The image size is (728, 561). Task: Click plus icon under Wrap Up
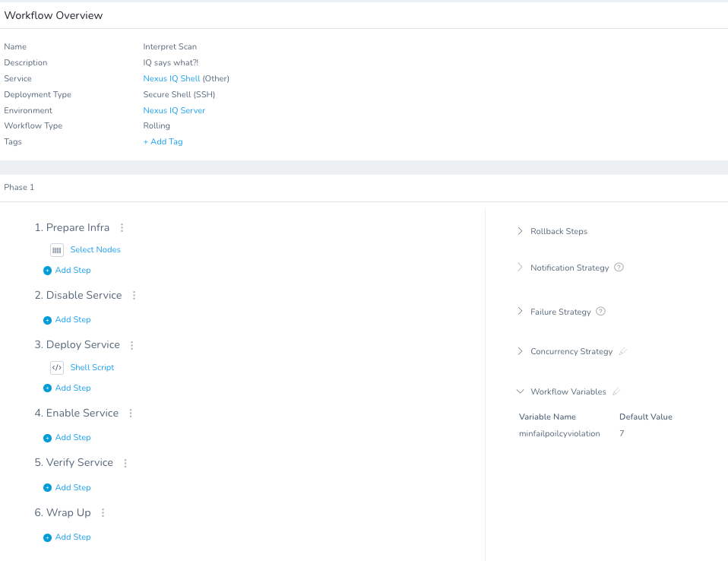coord(47,537)
